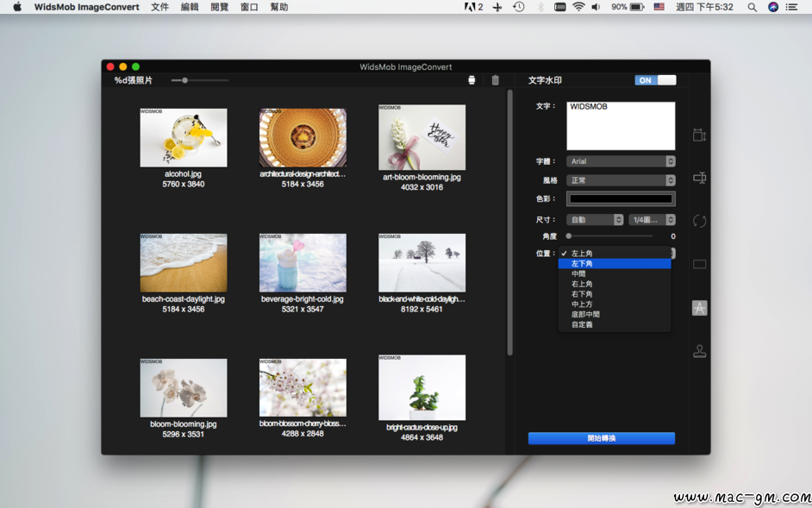This screenshot has height=508, width=812.
Task: Open the rename tool in the right sidebar
Action: [699, 179]
